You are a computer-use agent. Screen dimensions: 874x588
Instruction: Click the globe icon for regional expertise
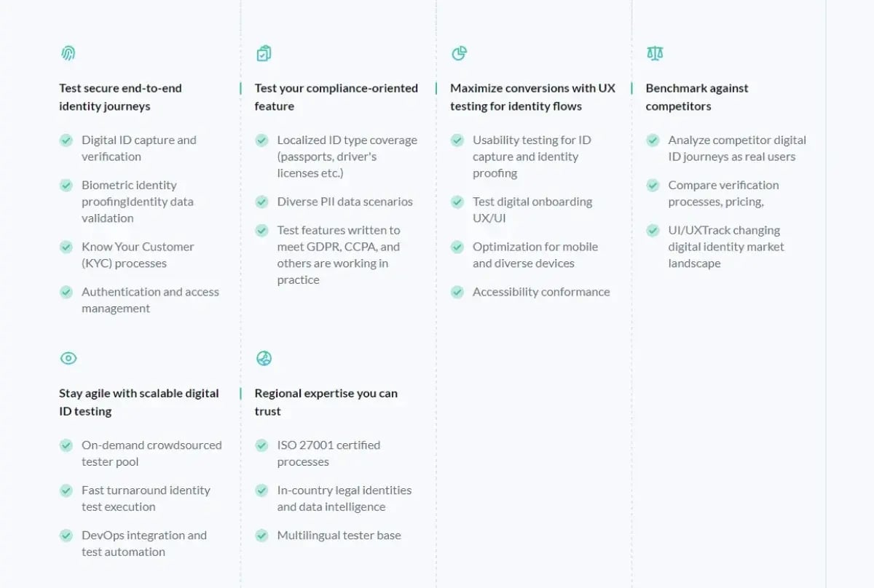(264, 358)
